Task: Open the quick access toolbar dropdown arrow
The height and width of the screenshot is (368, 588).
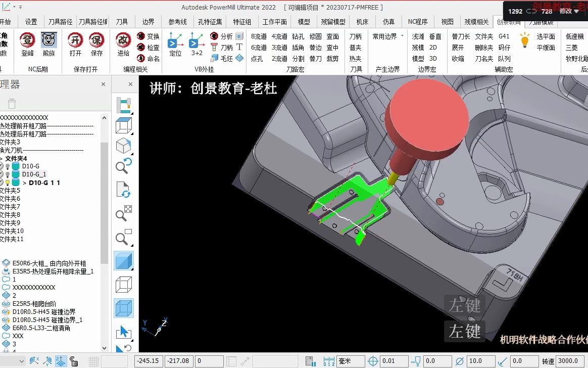Action: [20, 7]
